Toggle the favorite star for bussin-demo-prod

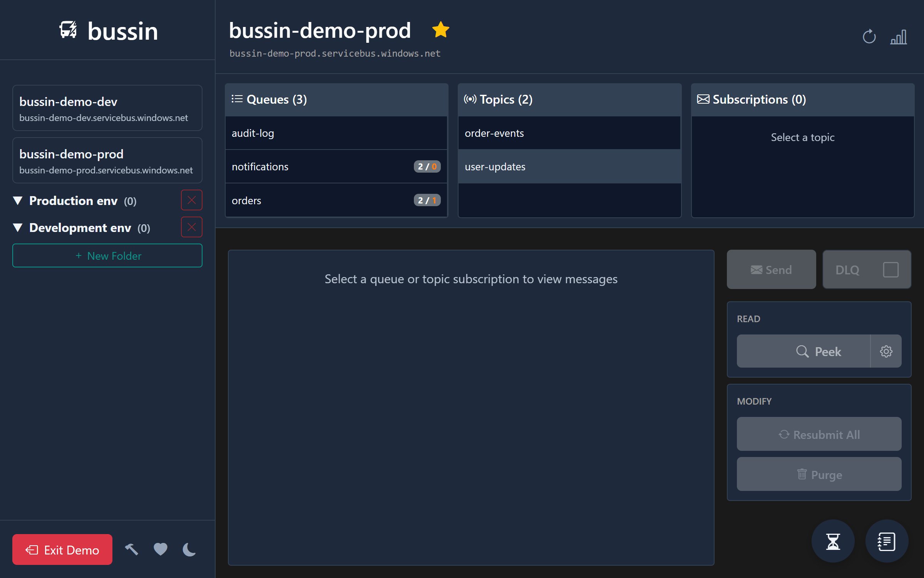click(440, 30)
